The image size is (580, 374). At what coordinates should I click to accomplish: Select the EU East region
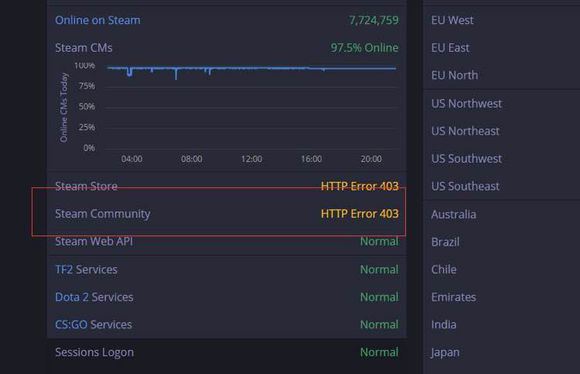tap(450, 48)
